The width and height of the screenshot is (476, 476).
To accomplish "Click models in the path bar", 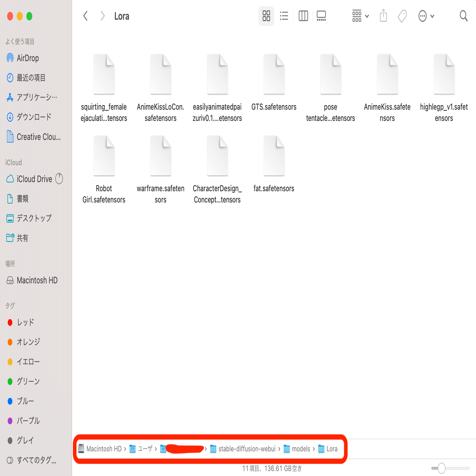I will point(297,449).
